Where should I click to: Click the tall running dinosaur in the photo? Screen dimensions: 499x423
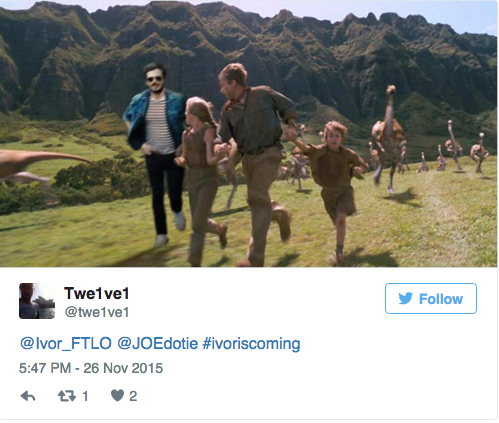point(388,138)
